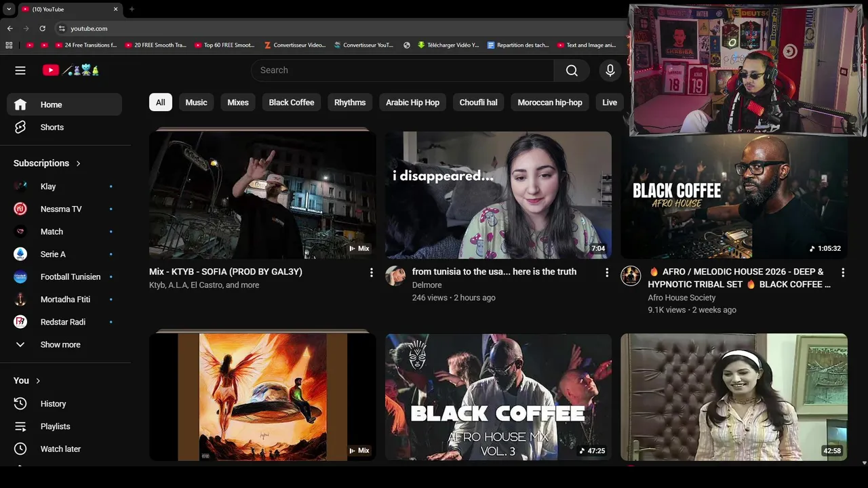This screenshot has width=868, height=488.
Task: Open the 'Télécharger Vidéo Y...' bookmark
Action: 449,45
